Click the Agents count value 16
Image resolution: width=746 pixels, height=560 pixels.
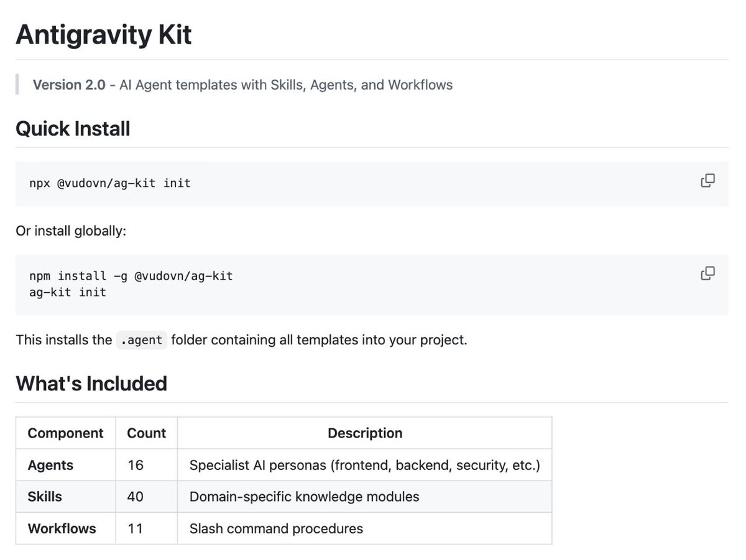coord(135,465)
